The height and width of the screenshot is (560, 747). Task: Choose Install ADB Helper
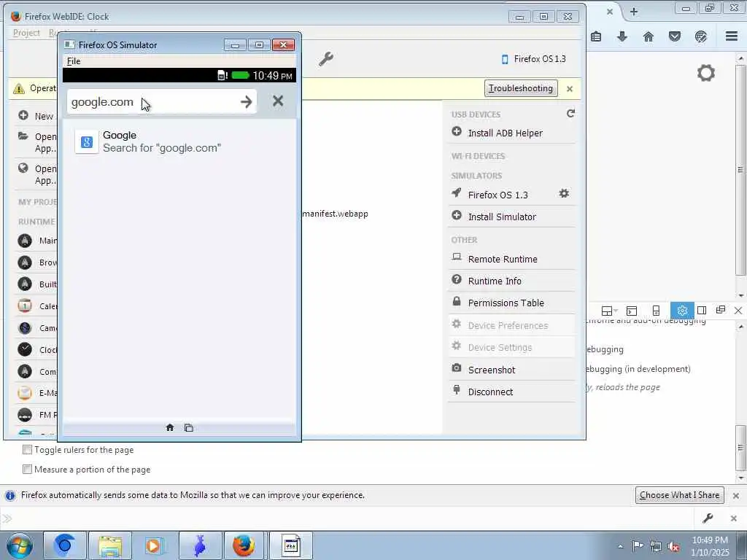(511, 133)
